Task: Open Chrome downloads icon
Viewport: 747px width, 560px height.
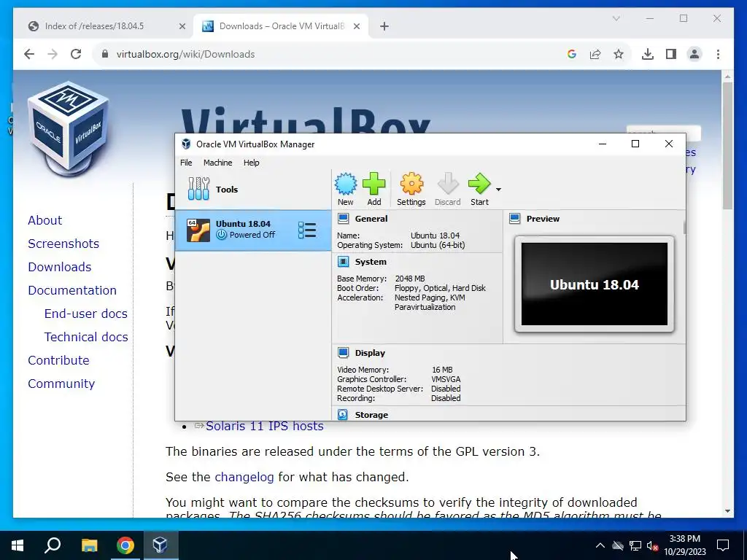Action: (648, 54)
